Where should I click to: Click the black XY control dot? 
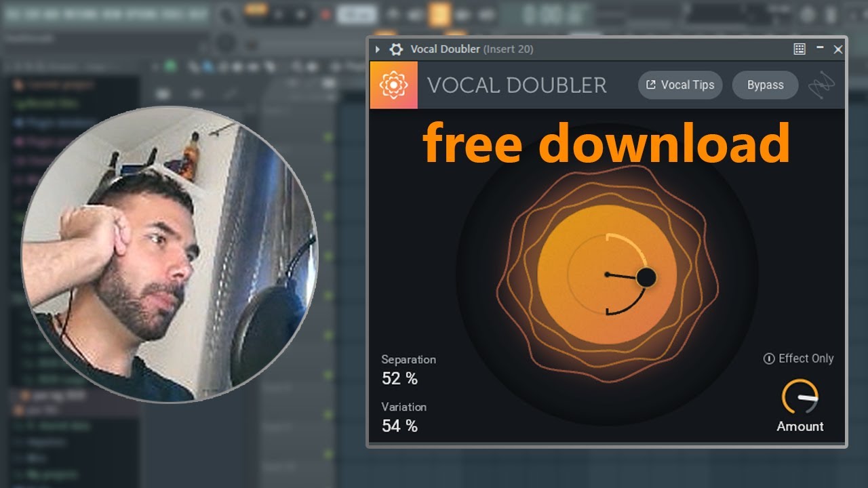(x=647, y=277)
